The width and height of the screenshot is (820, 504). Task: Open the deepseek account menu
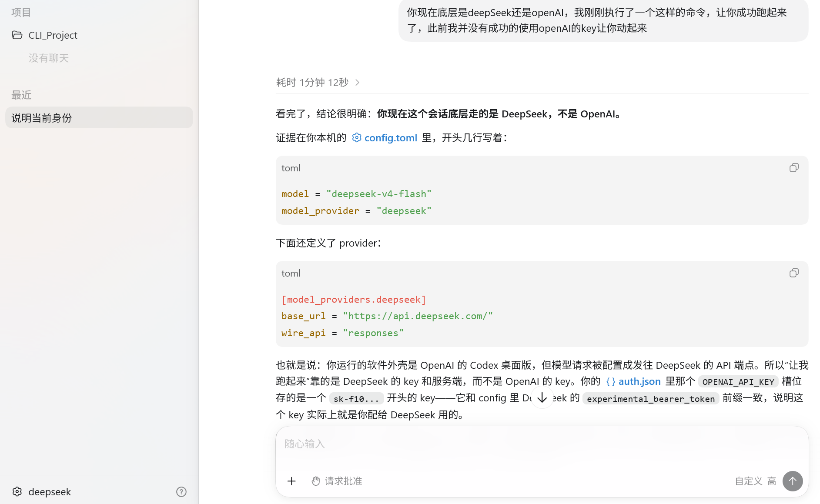(x=50, y=492)
